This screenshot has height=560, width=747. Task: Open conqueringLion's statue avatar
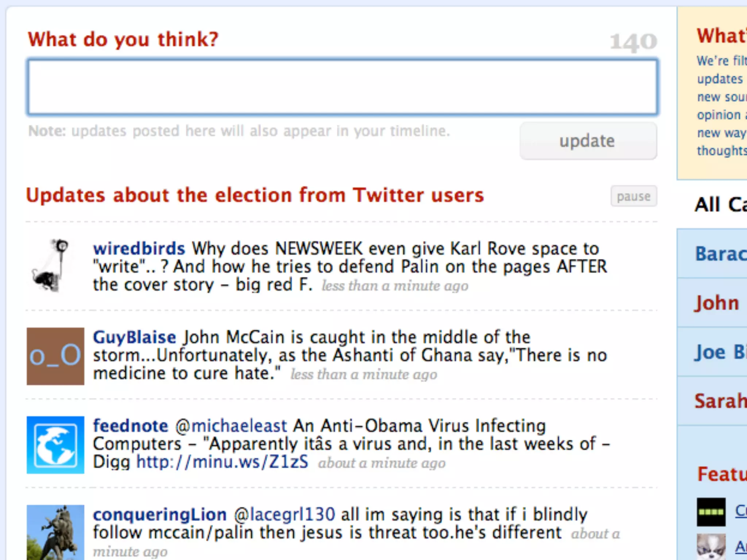[x=55, y=532]
